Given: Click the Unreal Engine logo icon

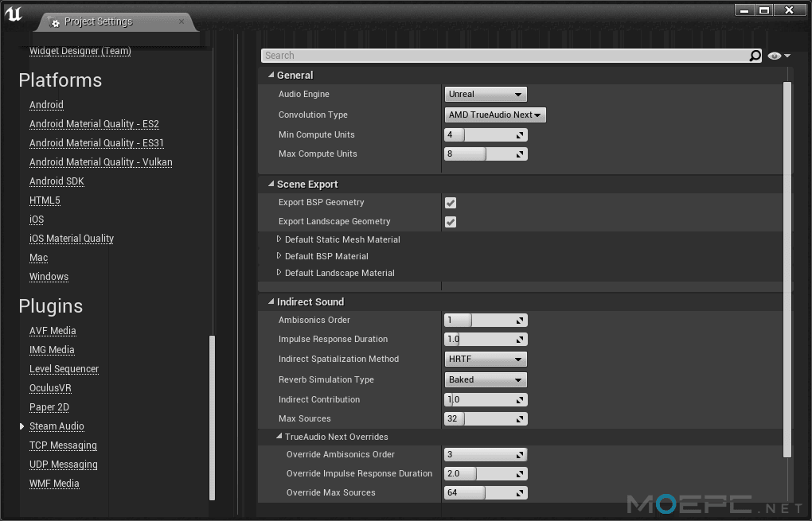Looking at the screenshot, I should click(x=14, y=14).
